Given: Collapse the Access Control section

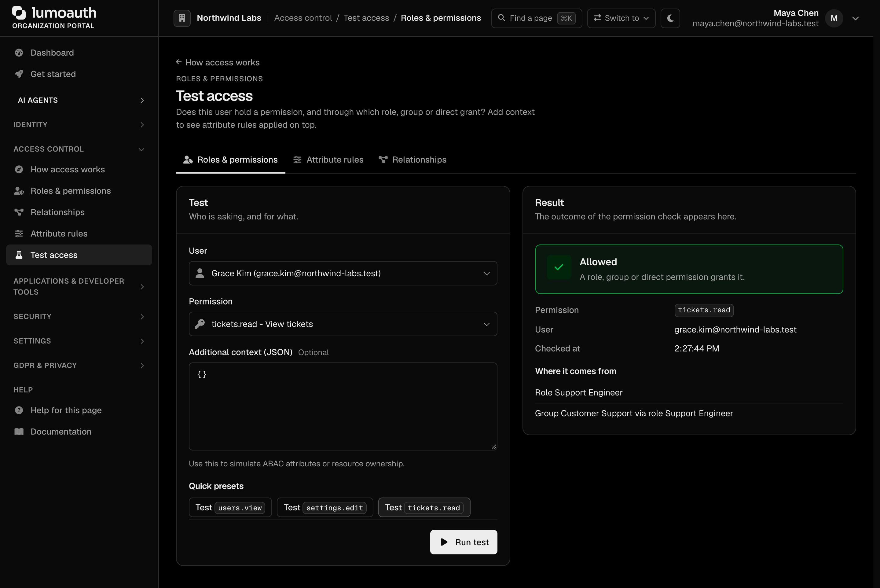Looking at the screenshot, I should tap(79, 149).
